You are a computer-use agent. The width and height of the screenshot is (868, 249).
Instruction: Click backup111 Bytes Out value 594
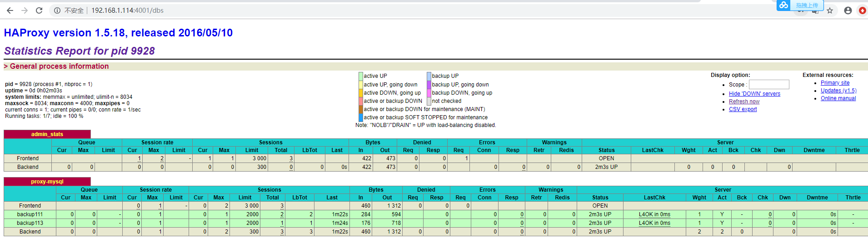396,214
